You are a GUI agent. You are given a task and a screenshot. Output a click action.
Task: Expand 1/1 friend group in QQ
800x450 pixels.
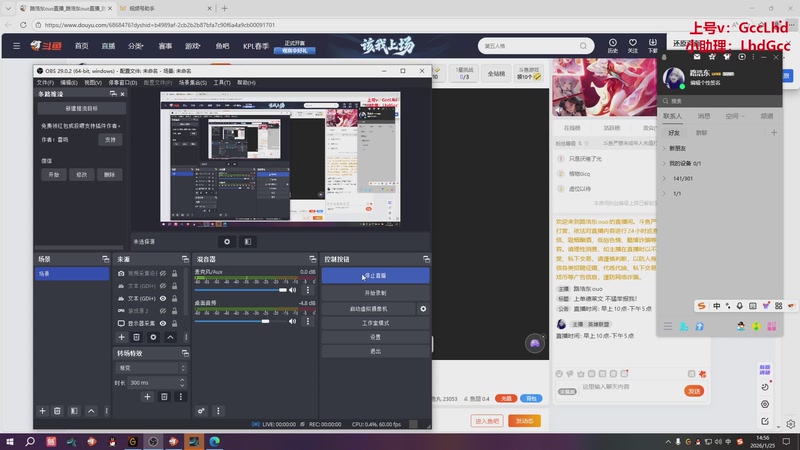(664, 194)
